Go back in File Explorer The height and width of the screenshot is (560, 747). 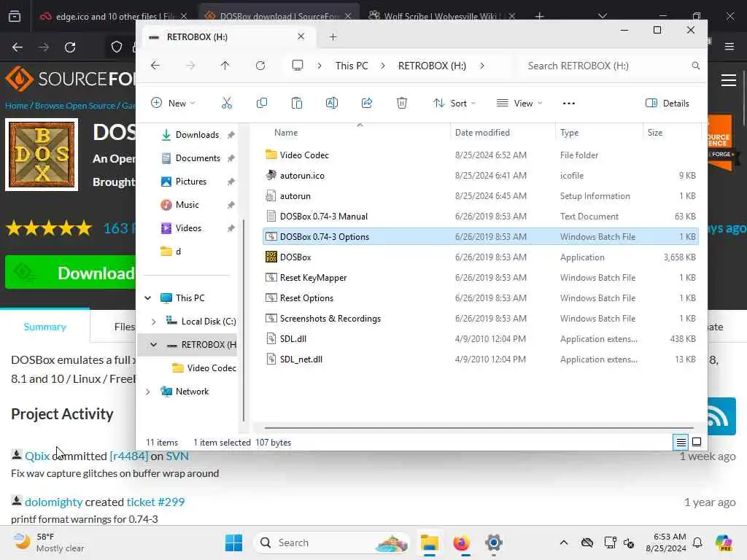(x=155, y=66)
